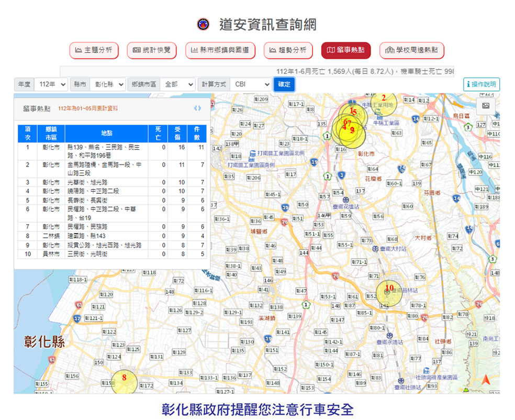Open the 操作說明 help button
The width and height of the screenshot is (515, 420).
click(482, 84)
